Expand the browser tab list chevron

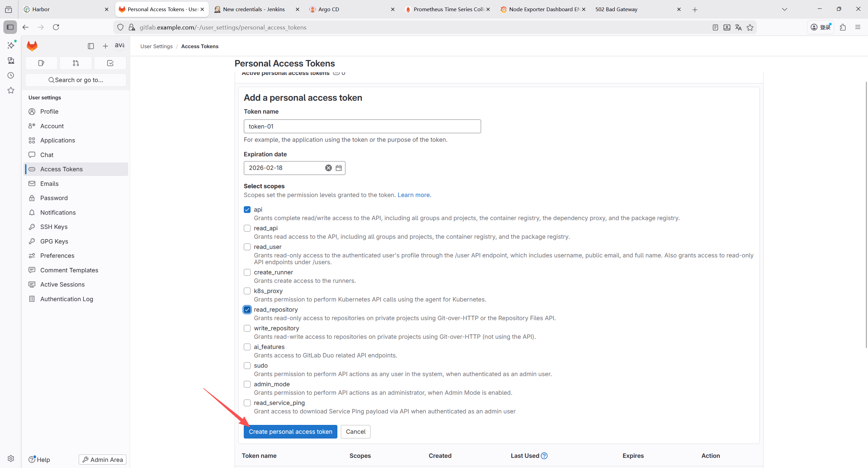[784, 9]
